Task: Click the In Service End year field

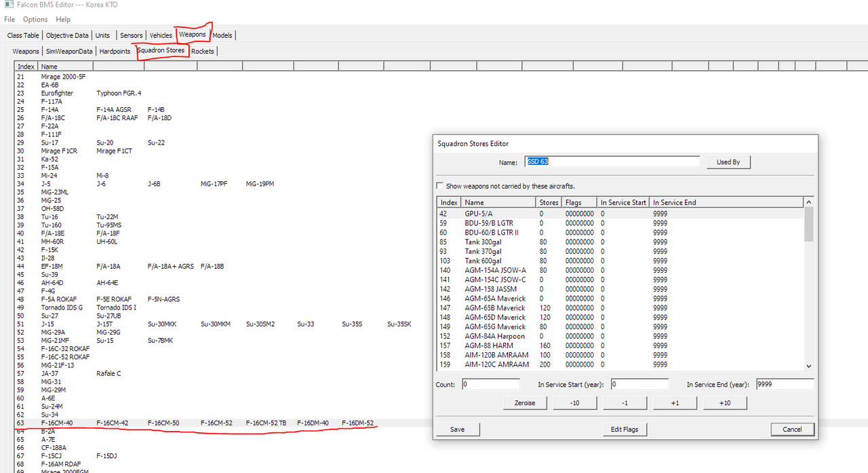Action: 785,384
